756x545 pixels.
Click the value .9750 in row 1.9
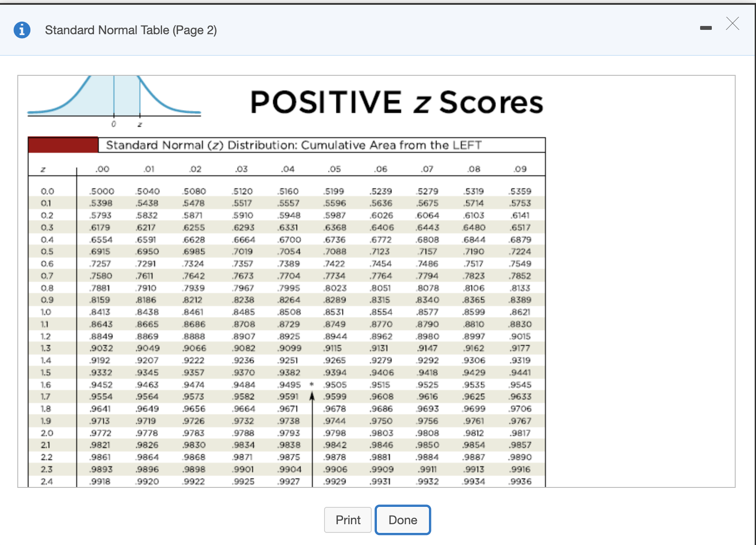pos(381,421)
